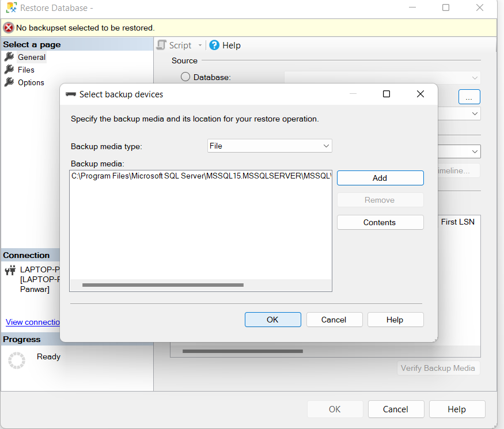Click the red error icon in warning bar
504x429 pixels.
(9, 28)
